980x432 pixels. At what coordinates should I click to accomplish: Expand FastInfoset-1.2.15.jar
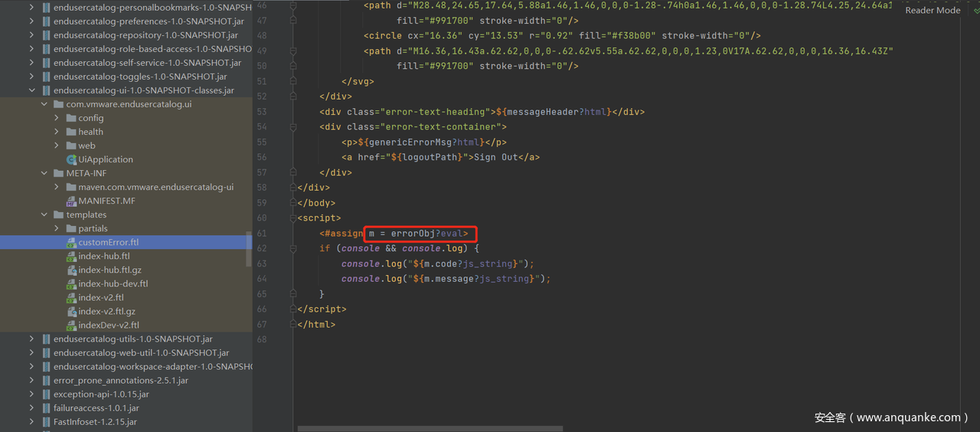click(31, 421)
